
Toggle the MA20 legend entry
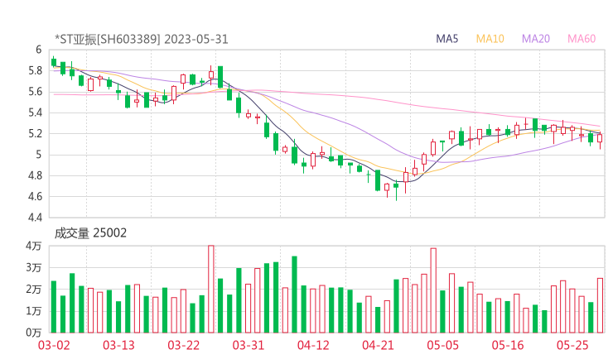point(535,38)
